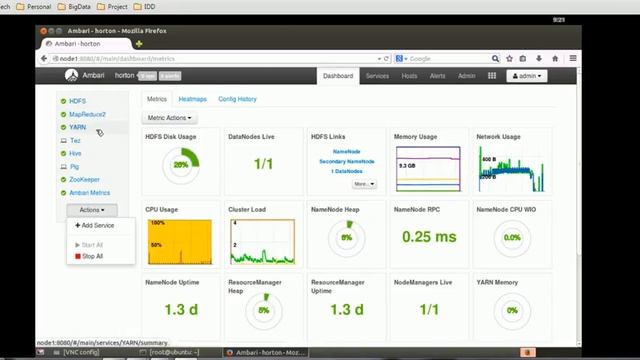The width and height of the screenshot is (640, 360).
Task: Open URL history dropdown arrow
Action: (379, 59)
